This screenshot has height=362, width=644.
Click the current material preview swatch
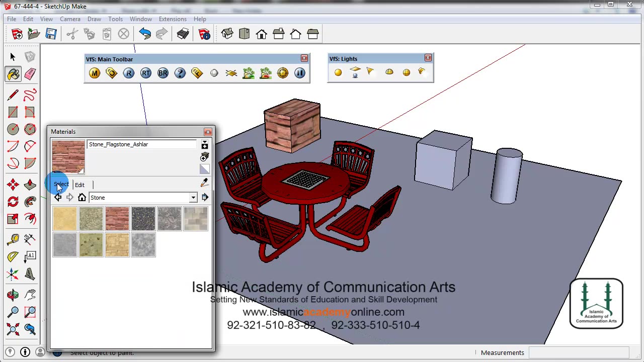68,157
